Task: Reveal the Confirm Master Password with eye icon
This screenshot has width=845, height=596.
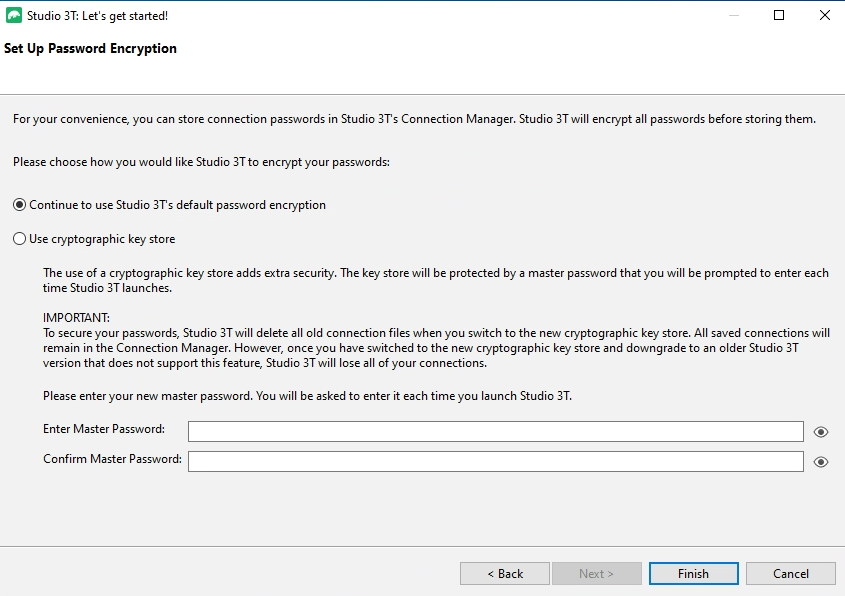Action: pos(821,461)
